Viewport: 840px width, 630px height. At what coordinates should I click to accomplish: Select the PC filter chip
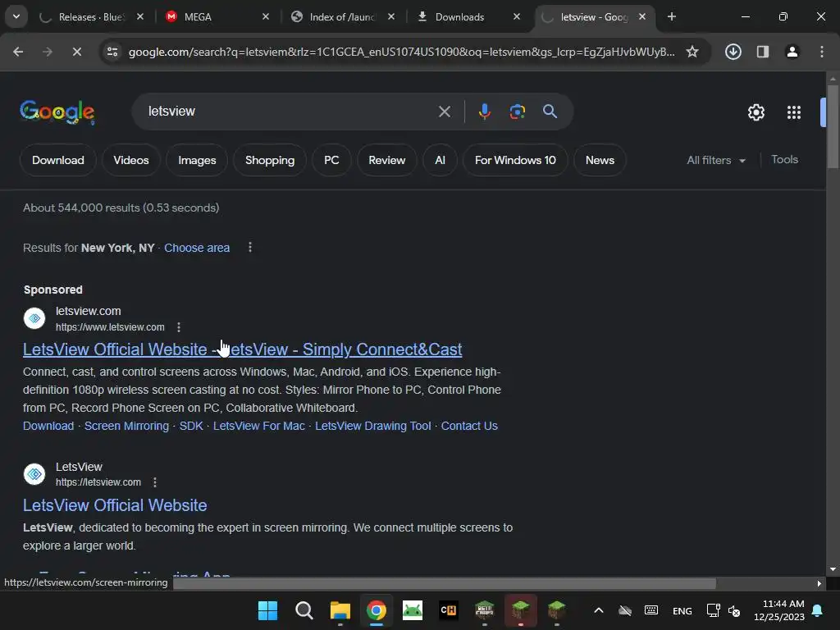pos(331,160)
